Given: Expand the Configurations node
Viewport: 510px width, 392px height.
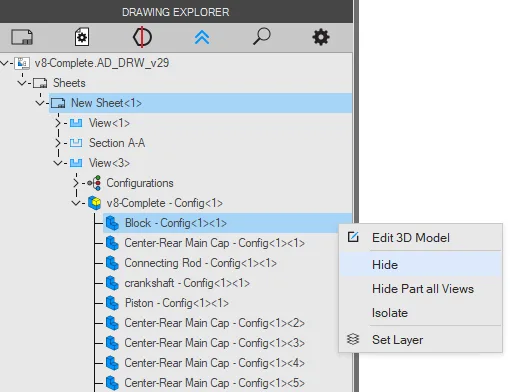Looking at the screenshot, I should [76, 183].
